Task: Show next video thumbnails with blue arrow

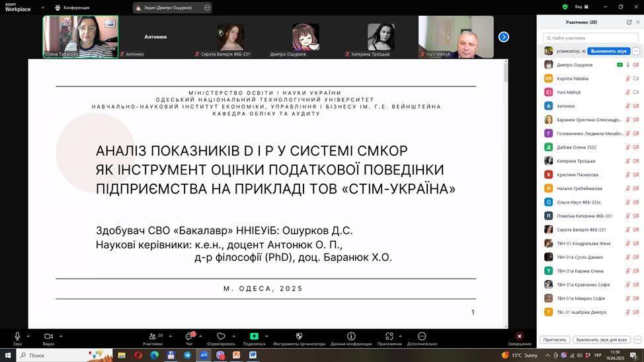Action: [504, 37]
